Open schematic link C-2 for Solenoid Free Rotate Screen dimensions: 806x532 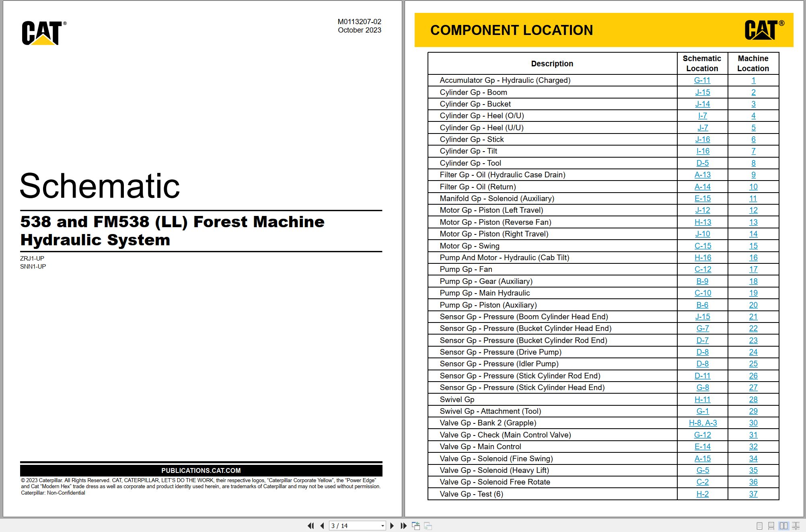tap(702, 482)
